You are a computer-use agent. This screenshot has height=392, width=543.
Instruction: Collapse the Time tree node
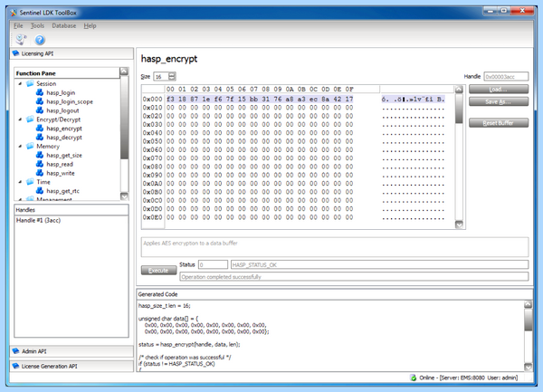[20, 182]
